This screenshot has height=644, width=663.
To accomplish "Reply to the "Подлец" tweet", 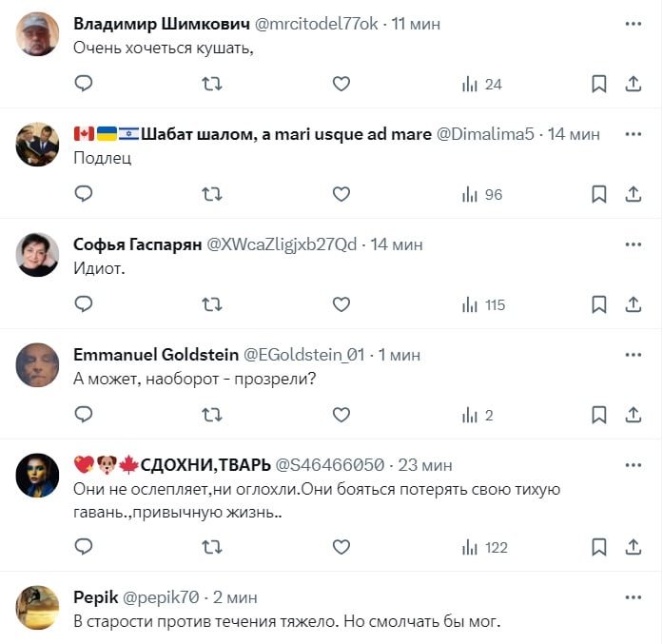I will click(84, 194).
